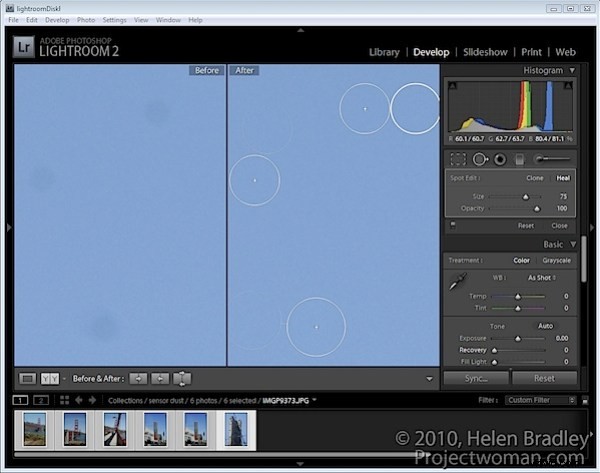Hide the right panel with side arrow
The image size is (600, 473).
592,227
